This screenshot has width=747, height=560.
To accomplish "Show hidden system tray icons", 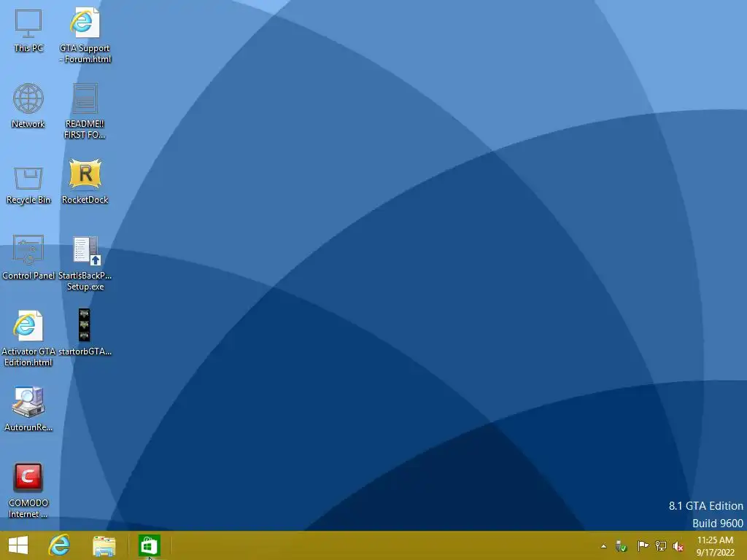I will click(603, 546).
